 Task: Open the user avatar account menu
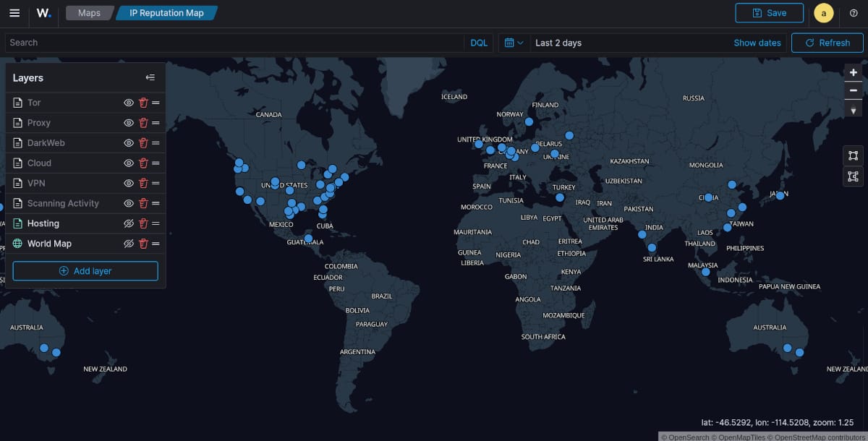tap(823, 13)
